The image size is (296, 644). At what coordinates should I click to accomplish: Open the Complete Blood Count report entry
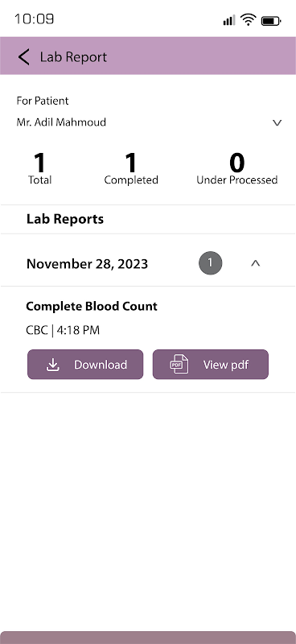pyautogui.click(x=92, y=307)
